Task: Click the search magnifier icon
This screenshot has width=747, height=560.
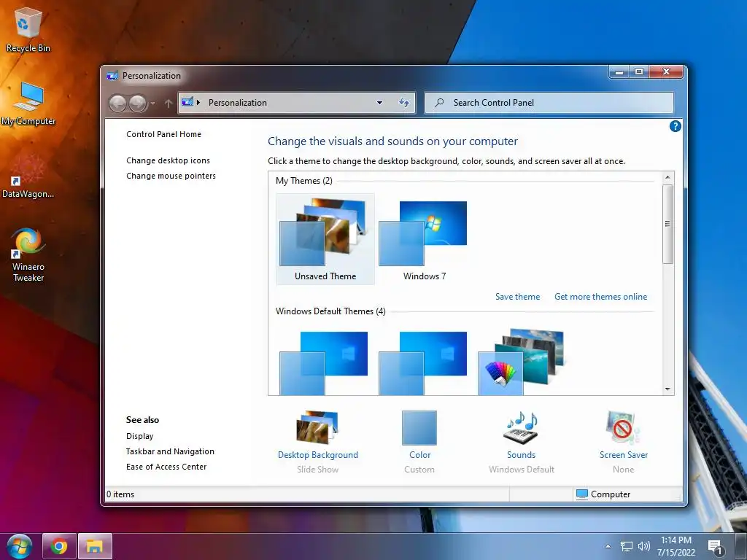Action: [439, 102]
